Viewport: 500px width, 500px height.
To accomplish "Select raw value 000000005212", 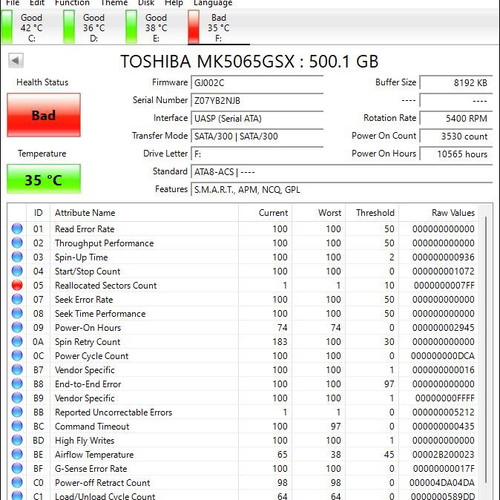I will coord(443,412).
